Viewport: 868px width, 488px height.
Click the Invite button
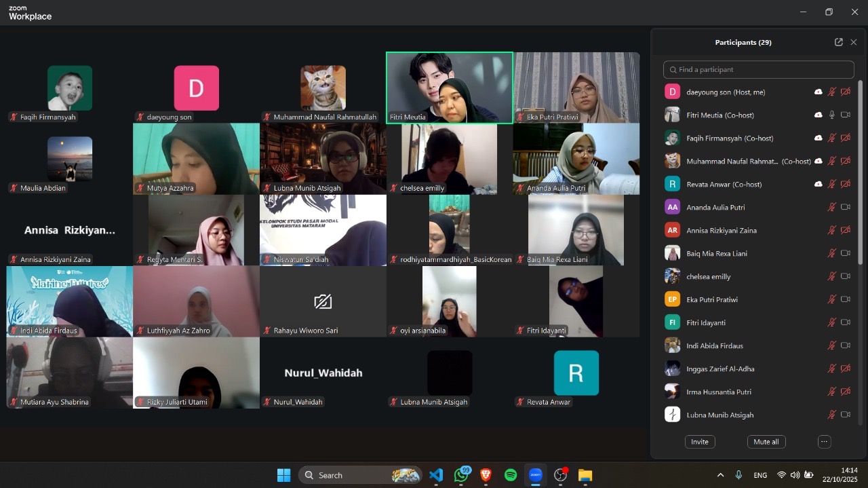(x=699, y=442)
